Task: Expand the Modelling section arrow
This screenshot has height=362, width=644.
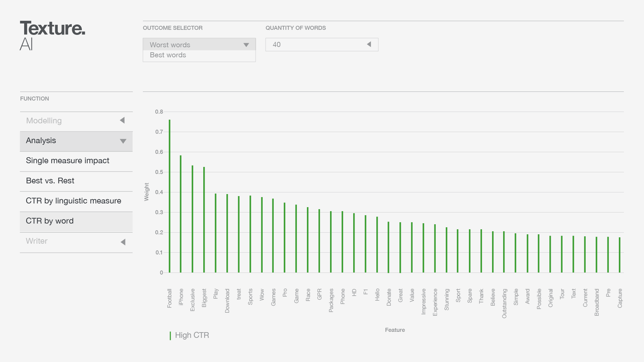Action: point(122,120)
